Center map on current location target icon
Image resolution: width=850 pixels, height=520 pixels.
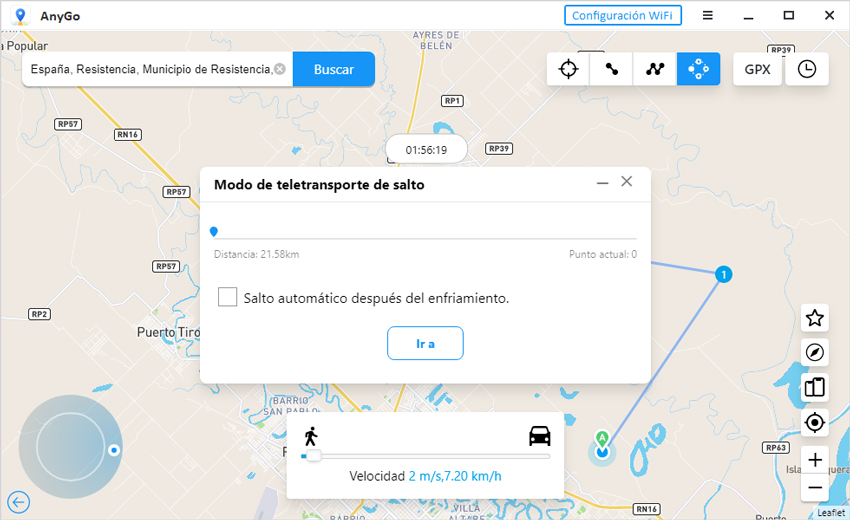click(815, 422)
